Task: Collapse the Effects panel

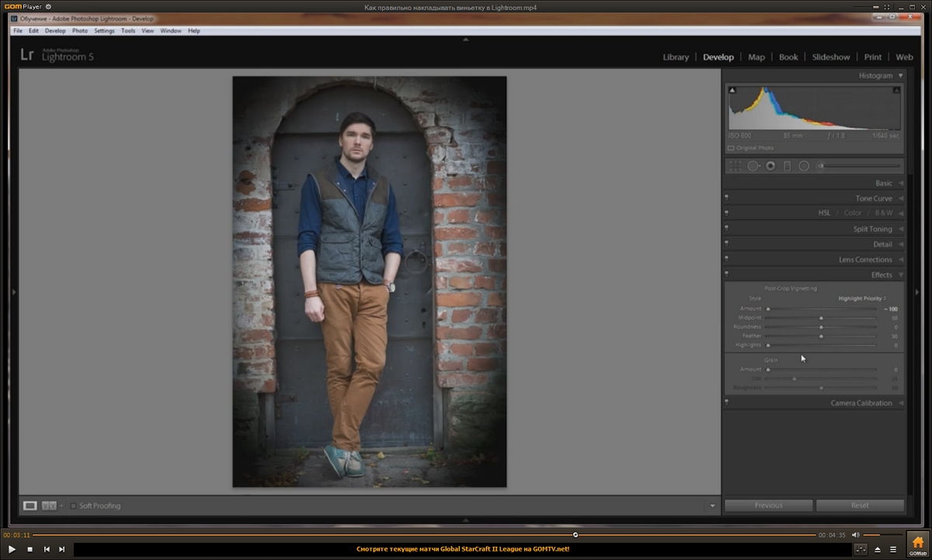Action: click(900, 275)
